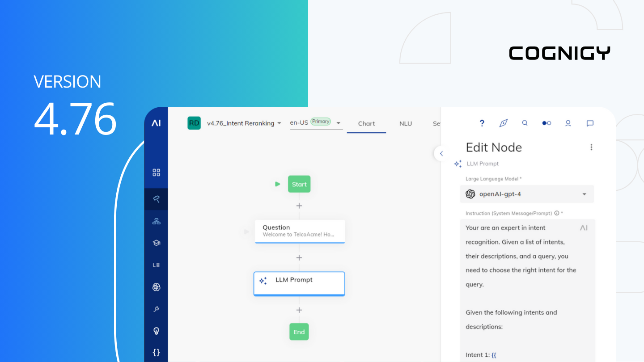Open Help via the question mark icon
Image resolution: width=644 pixels, height=362 pixels.
[482, 123]
